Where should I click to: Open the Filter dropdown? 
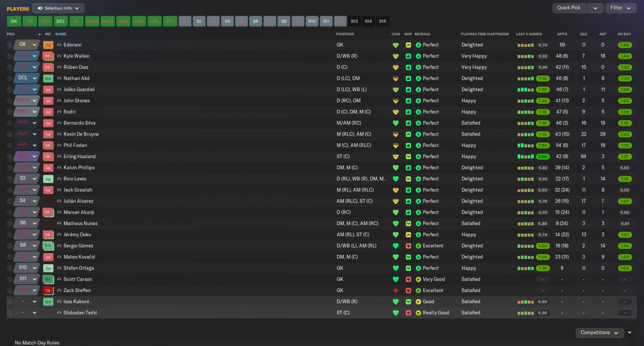pyautogui.click(x=621, y=8)
